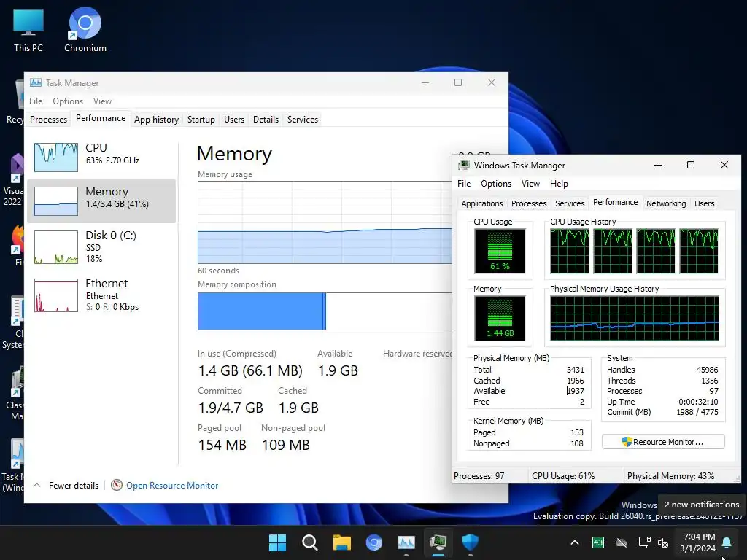Open Search from the taskbar
Image resolution: width=747 pixels, height=560 pixels.
click(x=309, y=542)
